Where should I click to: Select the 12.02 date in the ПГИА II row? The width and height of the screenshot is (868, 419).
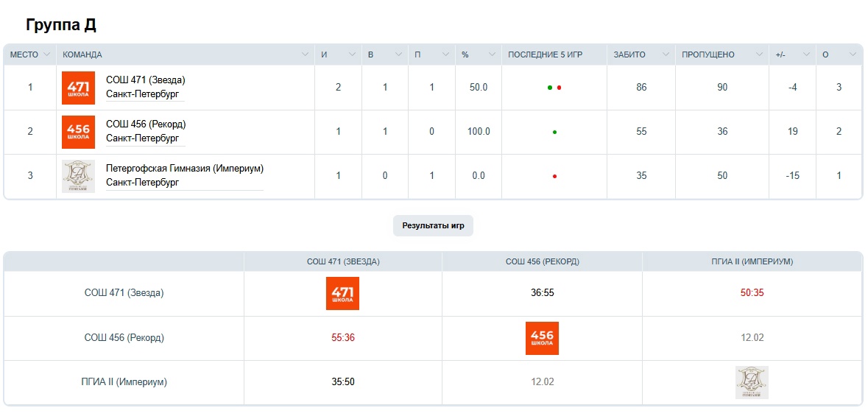coord(542,382)
